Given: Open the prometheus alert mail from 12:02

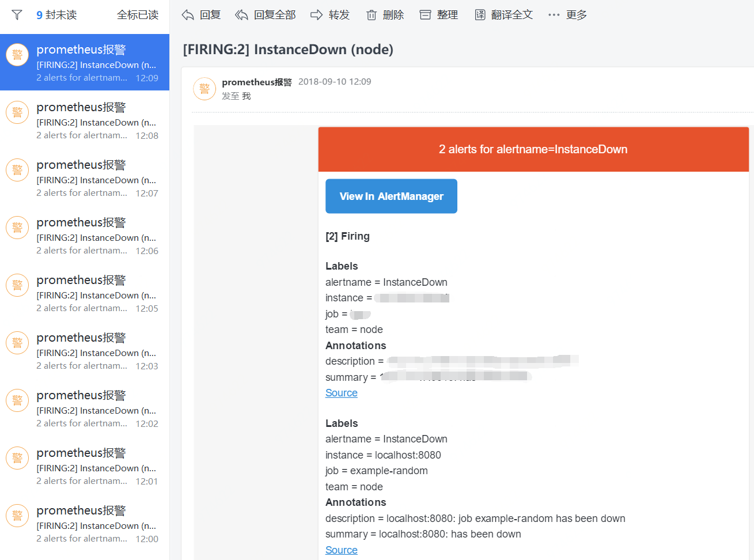Looking at the screenshot, I should [85, 408].
